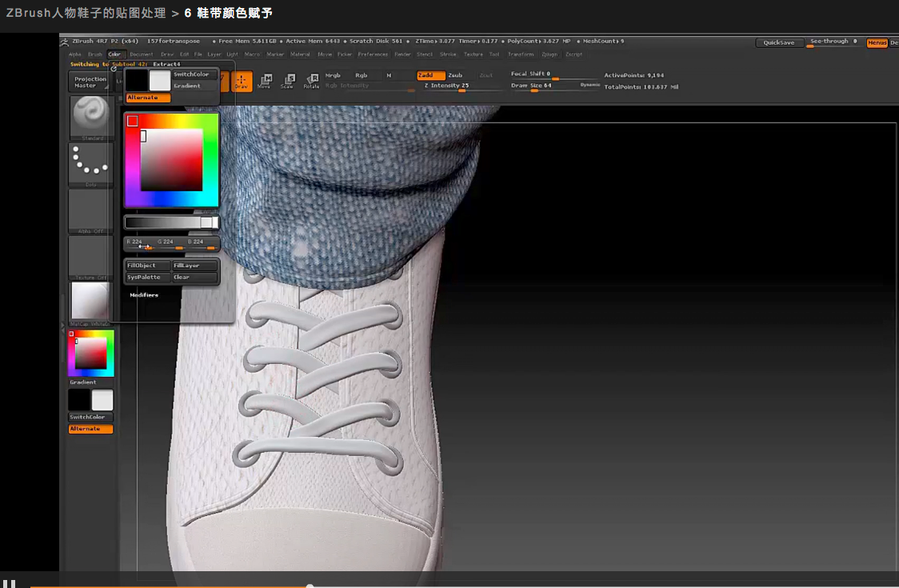Toggle the Zcut button
The width and height of the screenshot is (899, 588).
pos(486,75)
